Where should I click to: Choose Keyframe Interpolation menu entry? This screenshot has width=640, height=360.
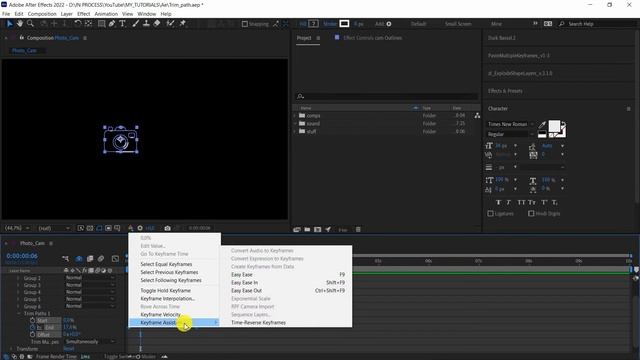click(x=175, y=299)
